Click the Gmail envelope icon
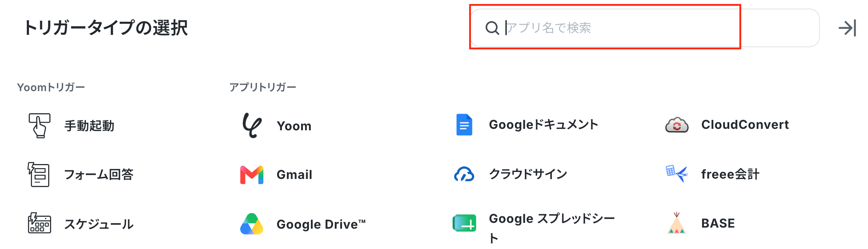The image size is (868, 249). pyautogui.click(x=252, y=175)
